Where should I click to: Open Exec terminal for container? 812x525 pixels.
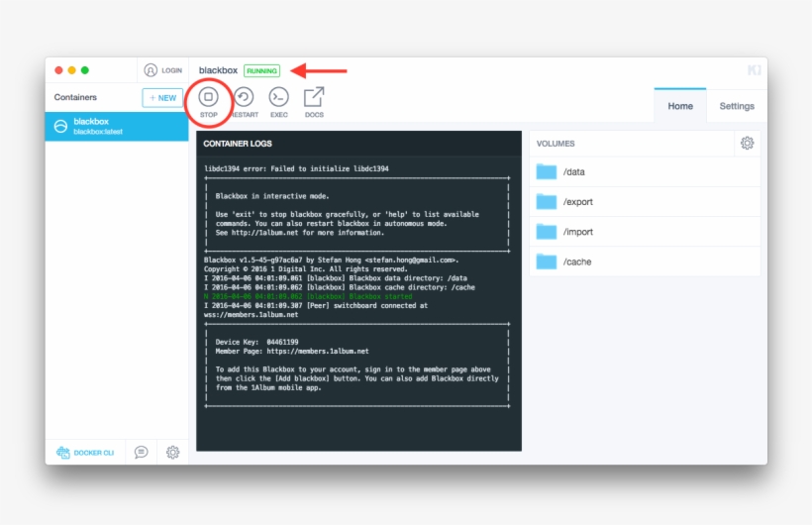278,103
